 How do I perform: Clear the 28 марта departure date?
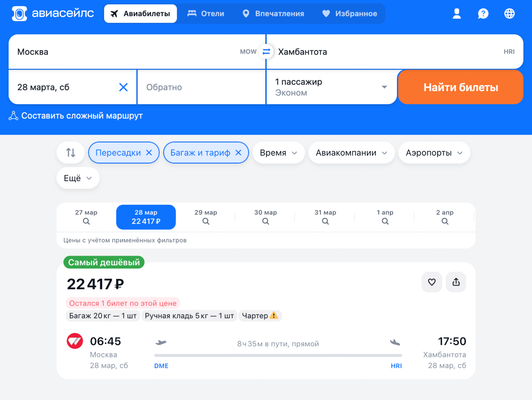coord(123,87)
